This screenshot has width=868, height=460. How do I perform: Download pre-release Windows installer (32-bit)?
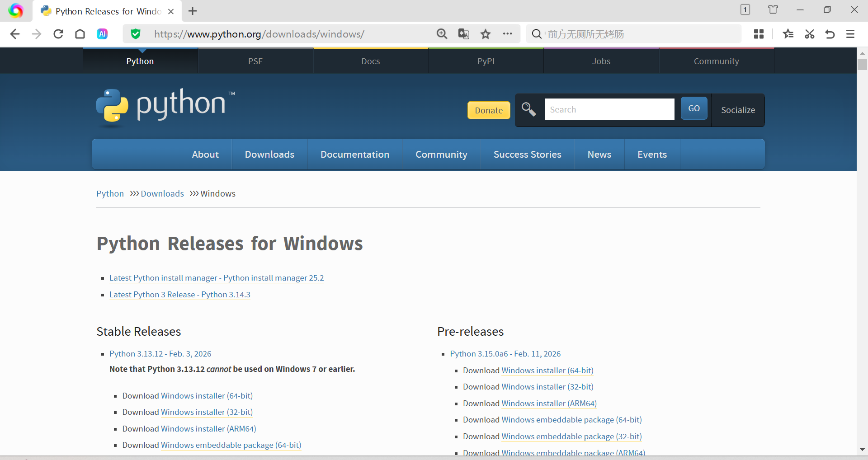tap(547, 387)
